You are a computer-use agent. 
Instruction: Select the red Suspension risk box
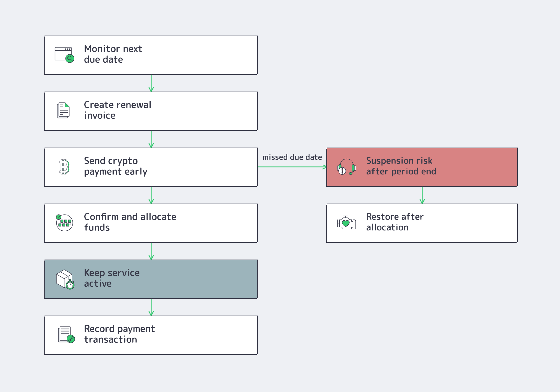pyautogui.click(x=422, y=167)
